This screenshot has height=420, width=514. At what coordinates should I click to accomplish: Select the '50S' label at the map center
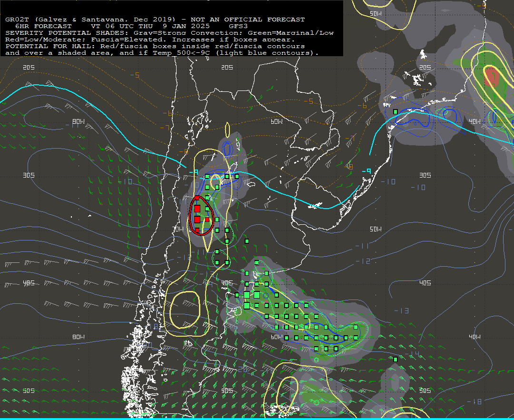[x=227, y=390]
